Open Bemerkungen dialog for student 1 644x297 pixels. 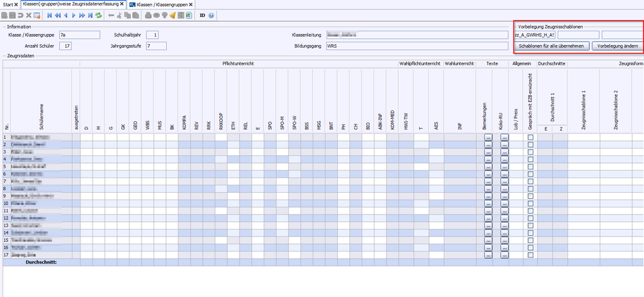[x=488, y=137]
